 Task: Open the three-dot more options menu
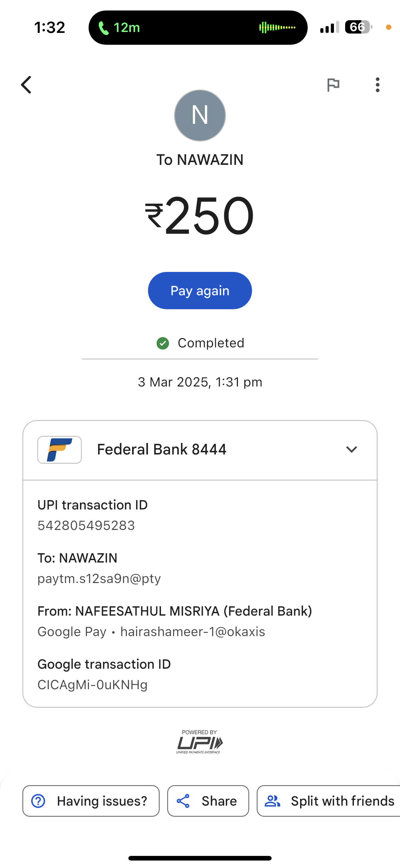click(377, 84)
